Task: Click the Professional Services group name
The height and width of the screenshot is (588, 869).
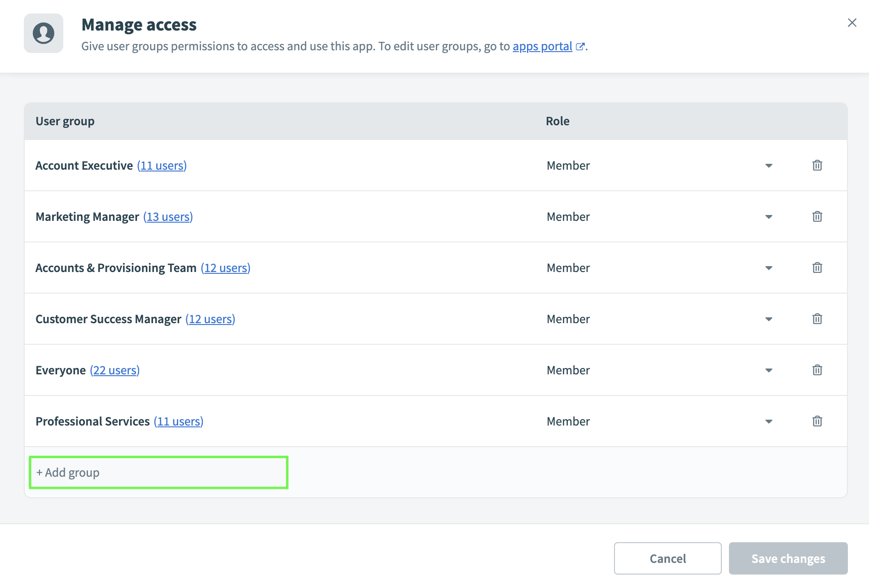Action: pyautogui.click(x=92, y=421)
